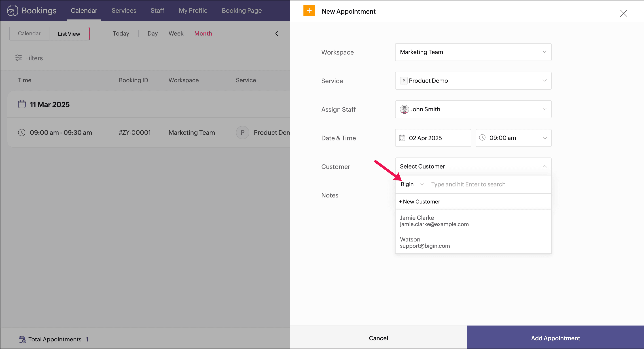The image size is (644, 349).
Task: Switch to Calendar view toggle
Action: (x=29, y=34)
